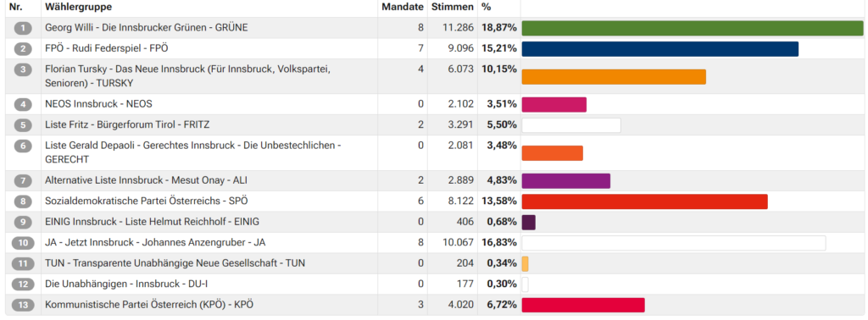
Task: Click the green GRÜNE percentage bar
Action: coord(693,28)
